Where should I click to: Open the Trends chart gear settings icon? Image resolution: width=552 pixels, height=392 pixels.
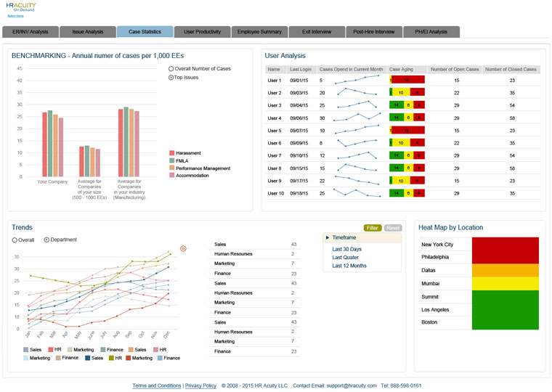[x=183, y=249]
